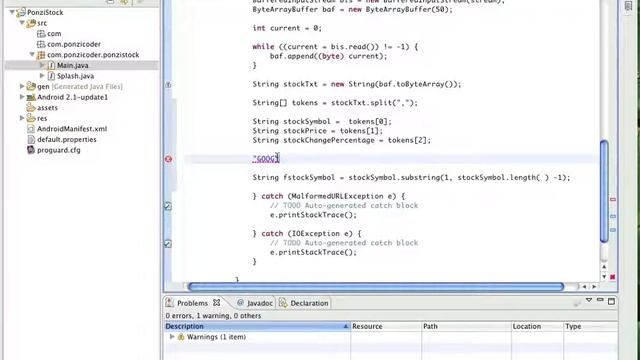Click the red error annotation in overview ruler
This screenshot has height=360, width=640.
pyautogui.click(x=613, y=200)
